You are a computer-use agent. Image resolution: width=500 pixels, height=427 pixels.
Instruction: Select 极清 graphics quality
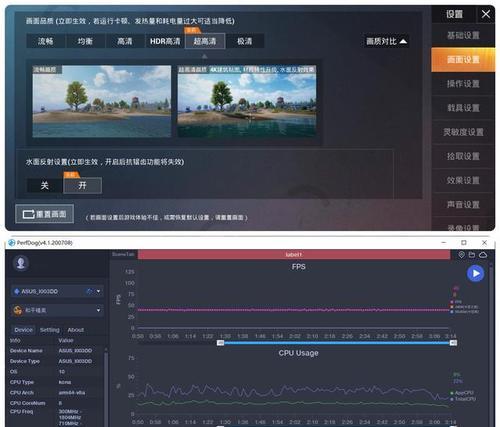pos(245,41)
